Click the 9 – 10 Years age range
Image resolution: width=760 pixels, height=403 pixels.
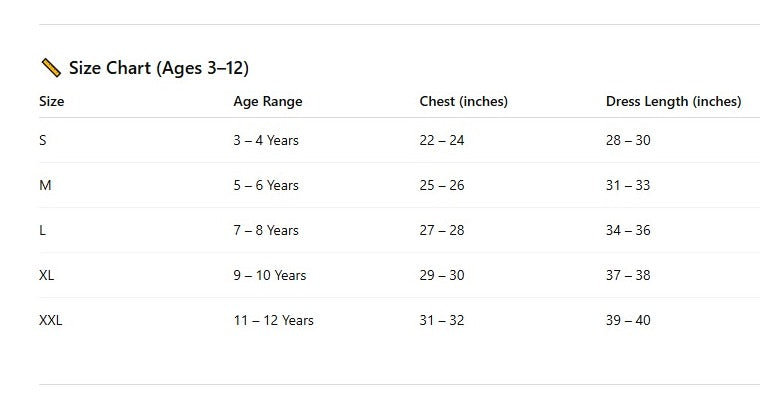point(270,275)
